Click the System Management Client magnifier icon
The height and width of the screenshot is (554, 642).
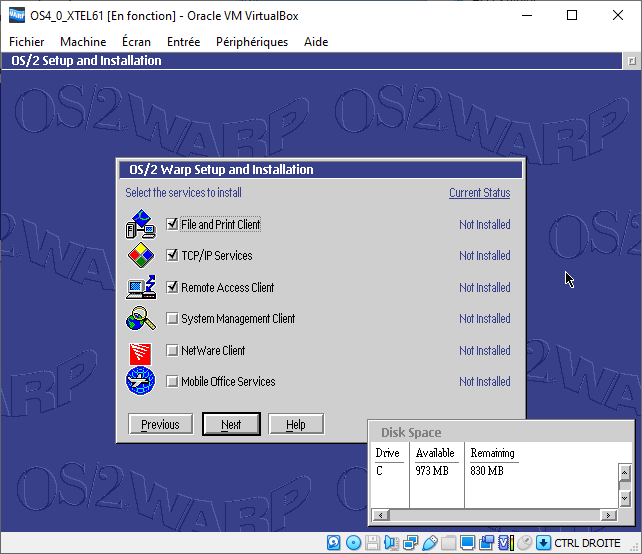(x=140, y=319)
